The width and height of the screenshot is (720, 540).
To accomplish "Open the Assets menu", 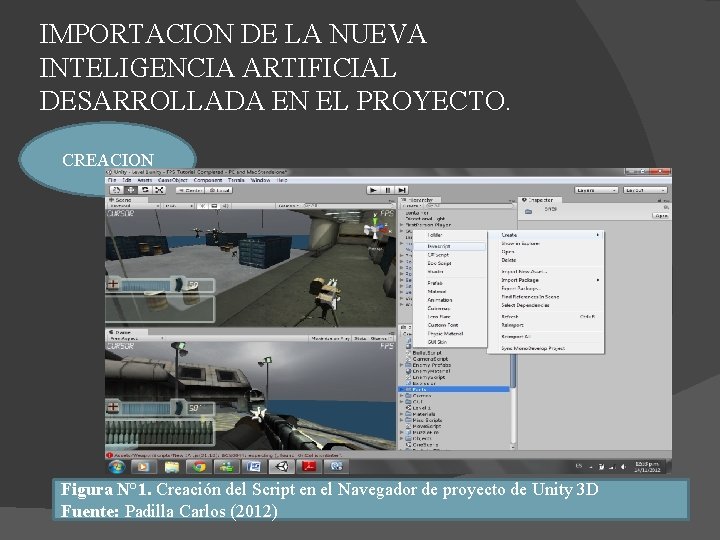I will (x=145, y=180).
